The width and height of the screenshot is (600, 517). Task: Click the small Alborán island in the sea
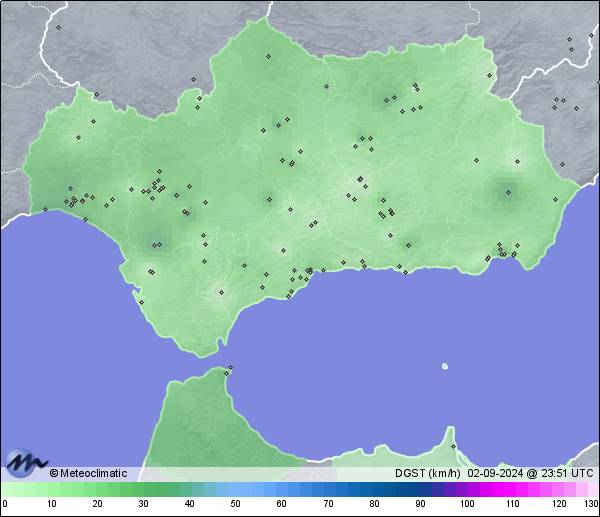(x=445, y=365)
